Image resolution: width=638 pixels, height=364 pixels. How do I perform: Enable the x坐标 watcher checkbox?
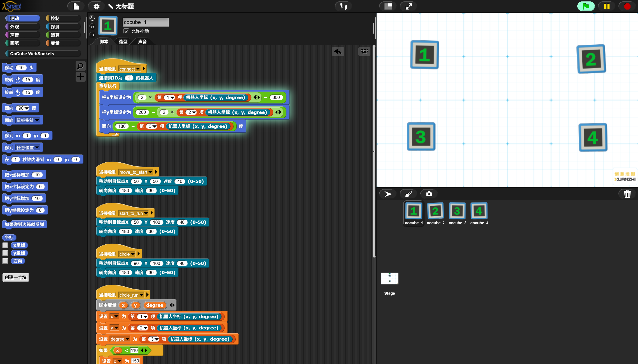[x=5, y=245]
